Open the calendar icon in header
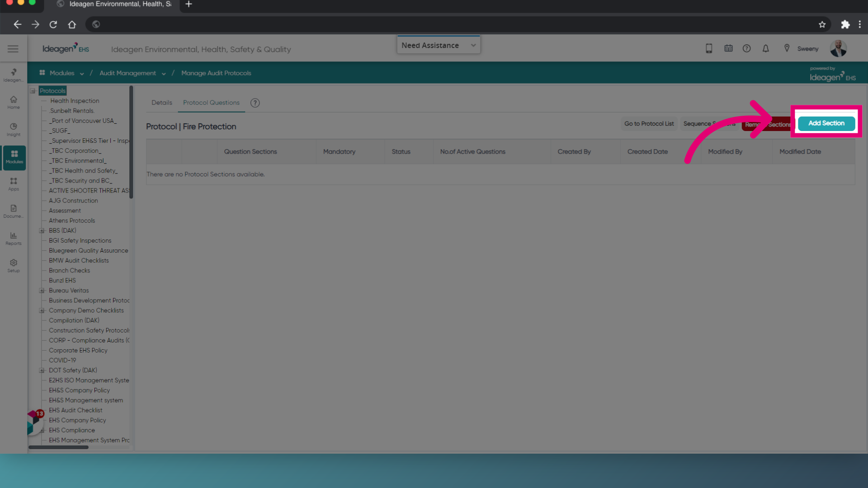 click(728, 48)
